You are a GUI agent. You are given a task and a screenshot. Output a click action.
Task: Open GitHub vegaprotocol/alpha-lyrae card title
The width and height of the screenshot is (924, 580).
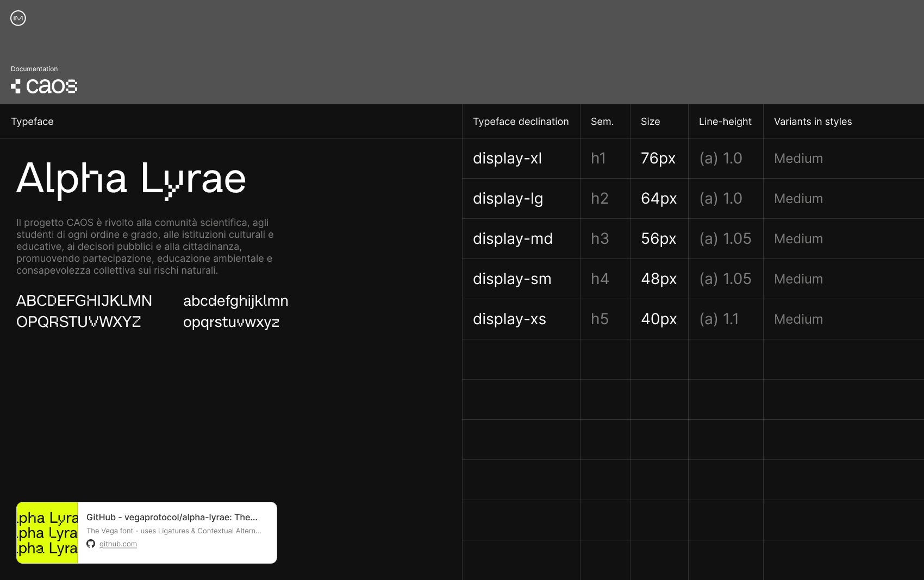172,517
